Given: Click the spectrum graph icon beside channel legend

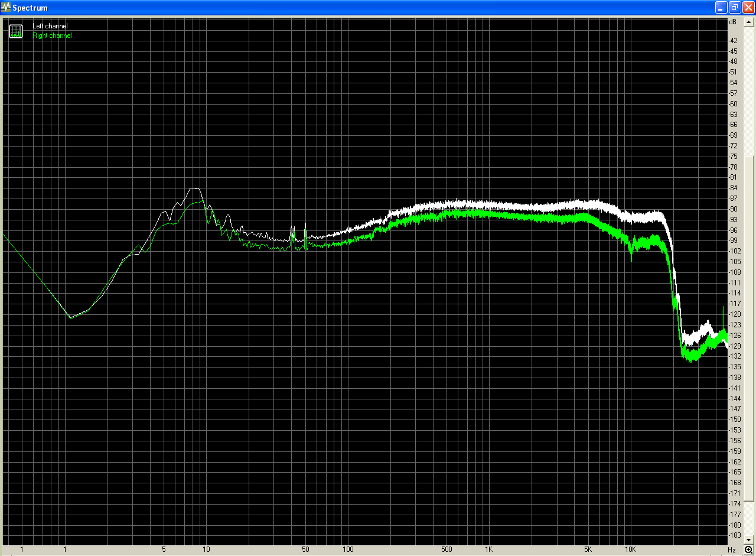Looking at the screenshot, I should (16, 31).
